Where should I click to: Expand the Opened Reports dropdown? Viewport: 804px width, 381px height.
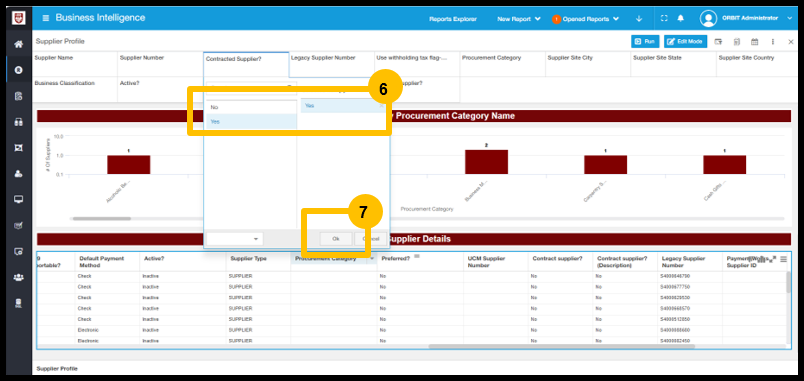coord(586,19)
